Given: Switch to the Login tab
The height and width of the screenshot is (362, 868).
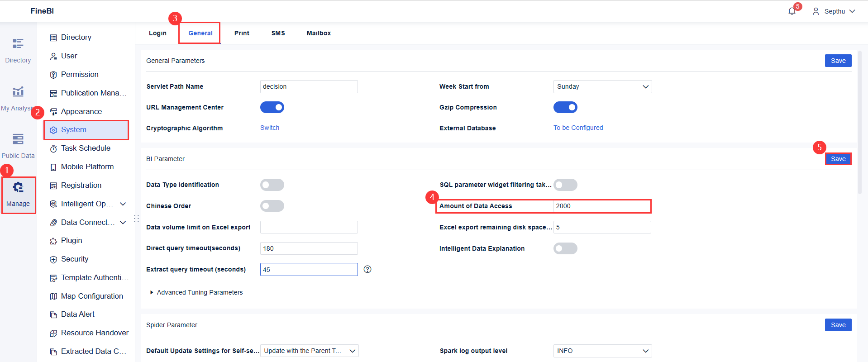Looking at the screenshot, I should (x=157, y=33).
